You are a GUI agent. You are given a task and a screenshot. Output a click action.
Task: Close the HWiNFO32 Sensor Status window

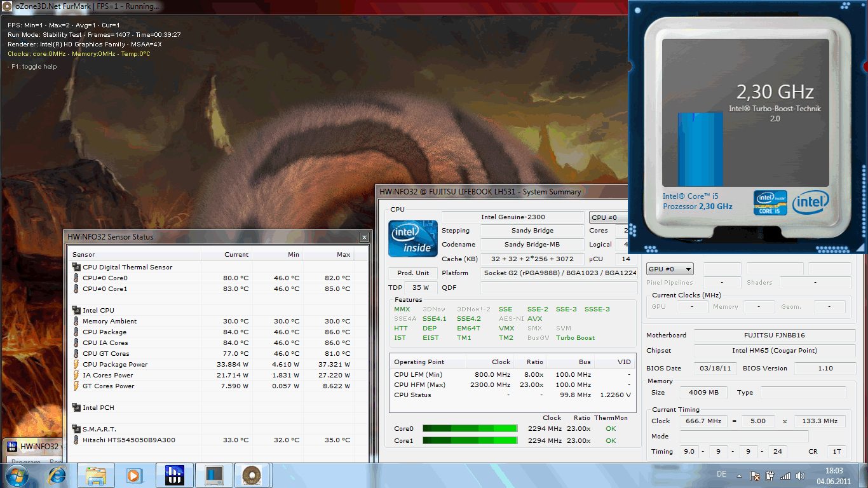point(364,237)
